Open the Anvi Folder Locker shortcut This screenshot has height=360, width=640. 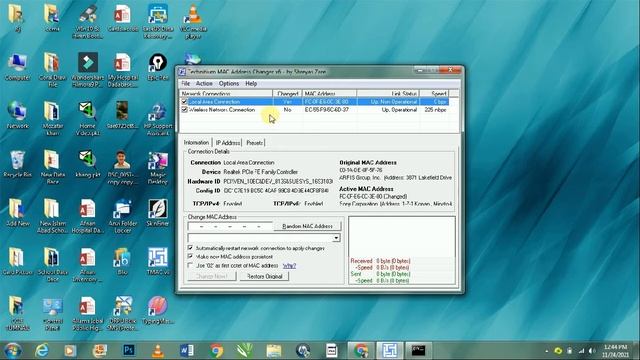122,216
